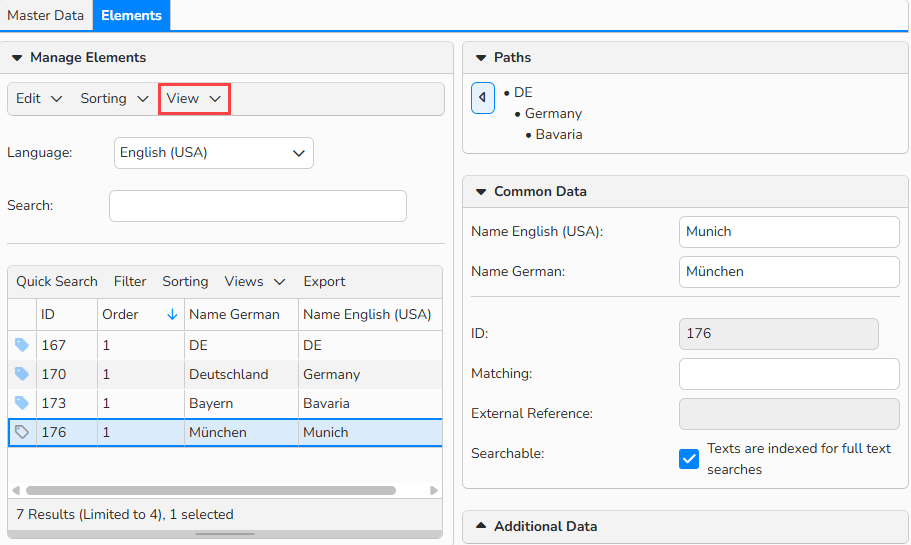Viewport: 911px width, 545px height.
Task: Open the Language combo box English (USA)
Action: click(214, 153)
